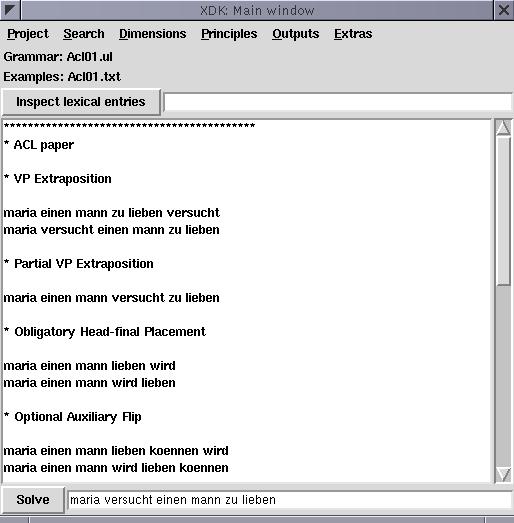This screenshot has height=523, width=514.
Task: Click the Inspect lexical entries button
Action: click(81, 102)
